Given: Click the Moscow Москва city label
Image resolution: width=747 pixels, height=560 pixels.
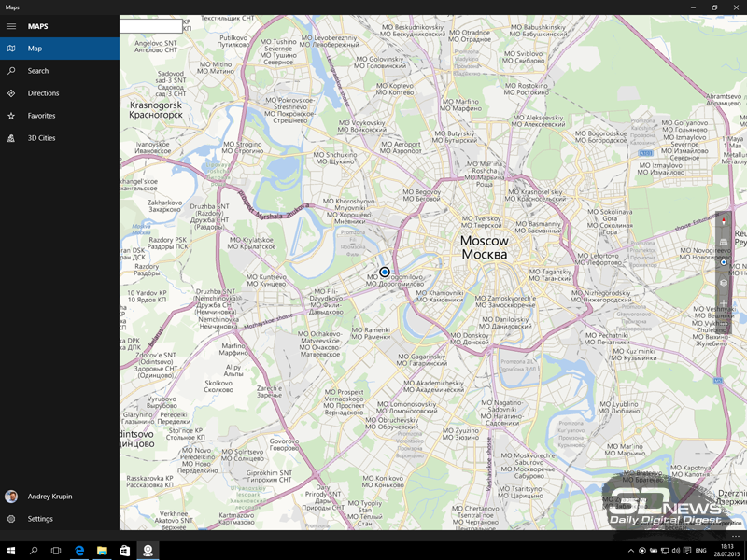Looking at the screenshot, I should (485, 247).
